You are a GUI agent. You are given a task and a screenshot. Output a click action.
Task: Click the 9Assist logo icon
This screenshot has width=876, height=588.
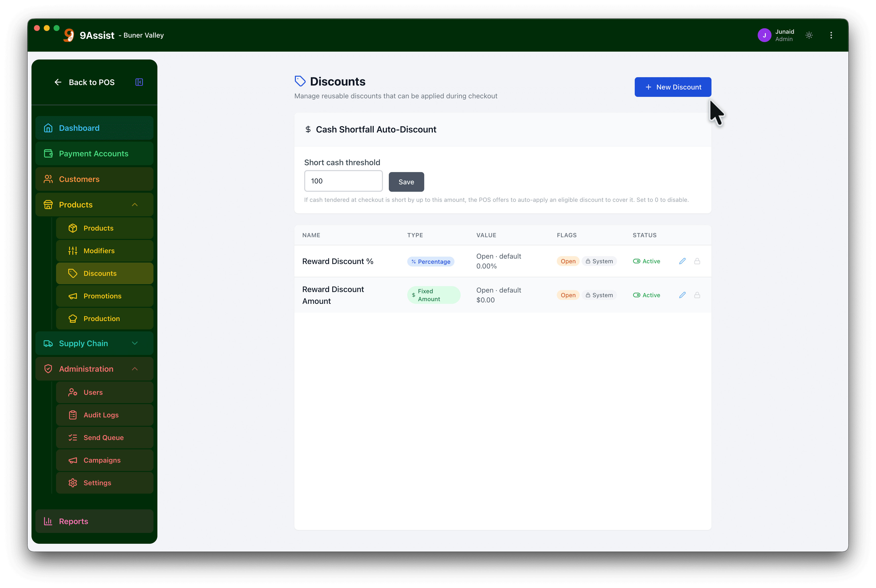click(x=69, y=35)
